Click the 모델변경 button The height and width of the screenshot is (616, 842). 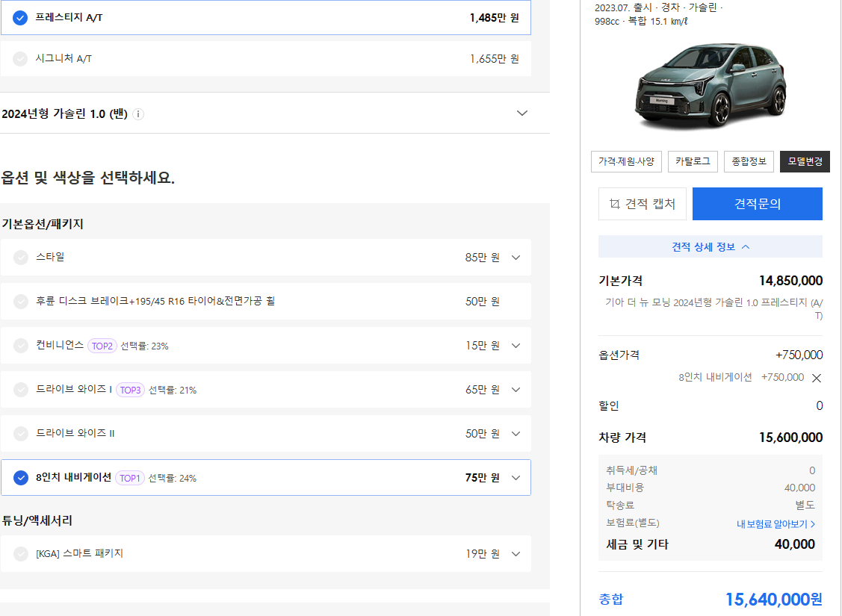pos(805,161)
